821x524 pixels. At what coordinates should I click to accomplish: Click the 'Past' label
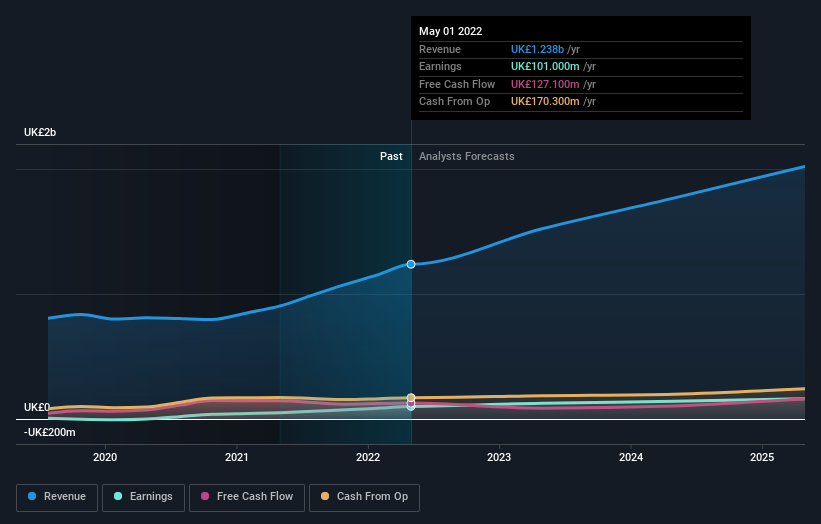(x=391, y=156)
